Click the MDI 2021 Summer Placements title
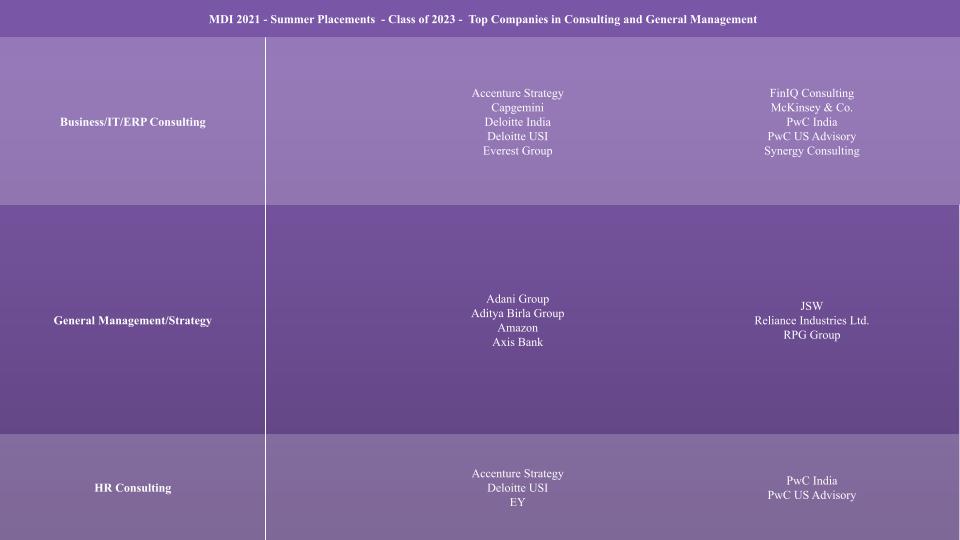 pos(482,19)
